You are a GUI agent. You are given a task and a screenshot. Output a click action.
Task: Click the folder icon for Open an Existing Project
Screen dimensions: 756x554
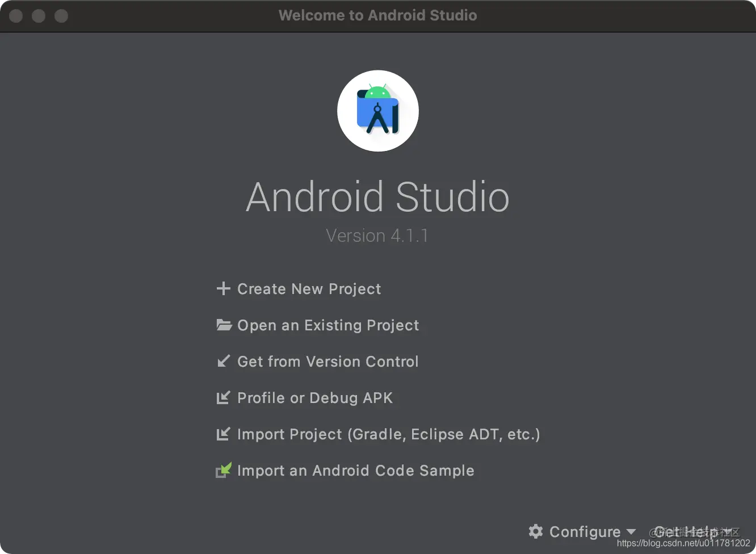click(x=224, y=325)
